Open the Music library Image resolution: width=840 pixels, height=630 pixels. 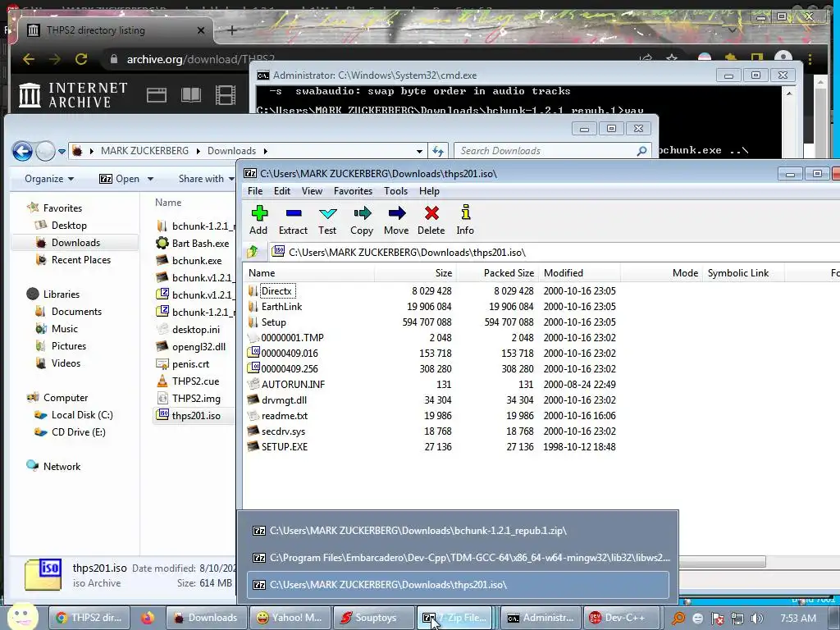(64, 329)
